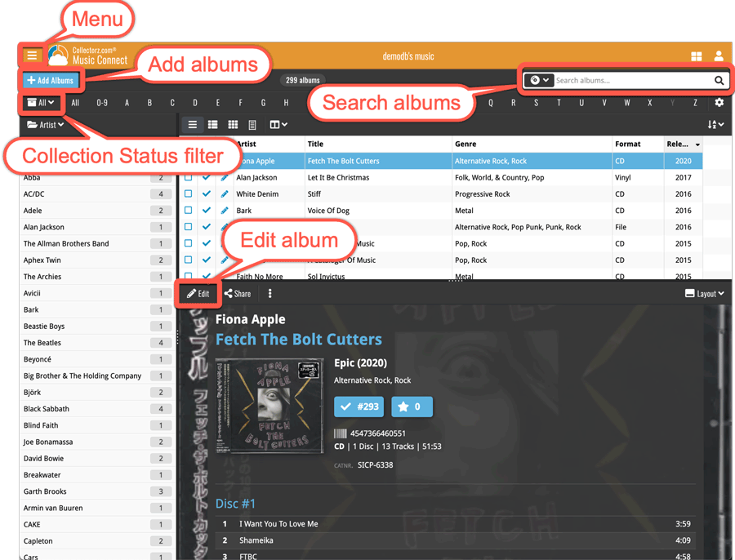Tick the checkbox for Let It Be Christmas
This screenshot has height=560, width=735.
click(189, 178)
